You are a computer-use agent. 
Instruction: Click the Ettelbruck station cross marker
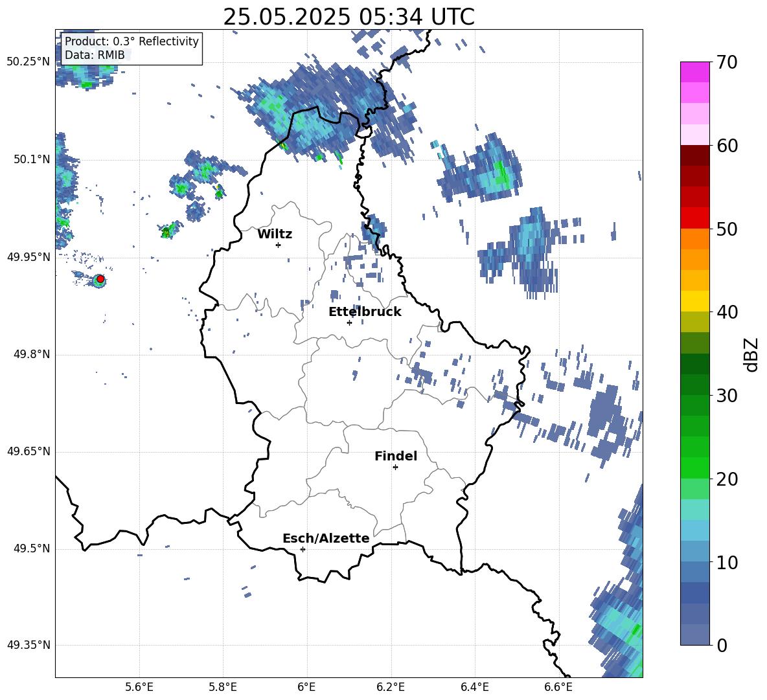point(349,322)
